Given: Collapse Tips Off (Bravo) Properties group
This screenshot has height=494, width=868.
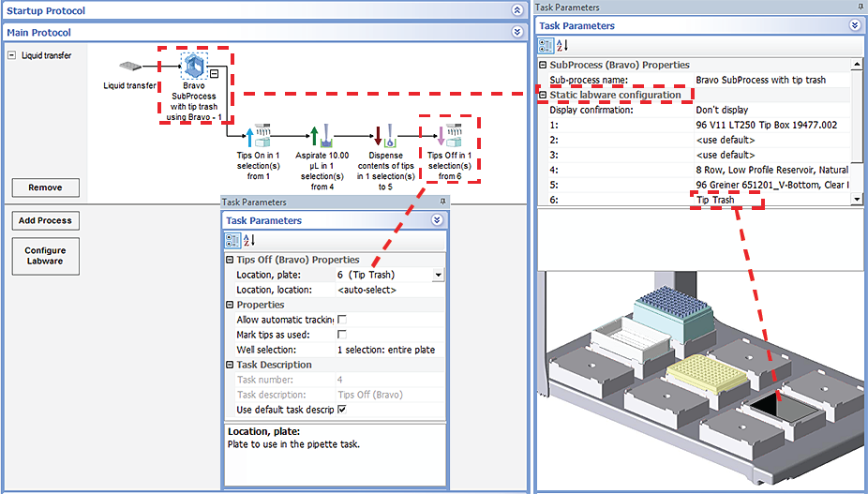Looking at the screenshot, I should (x=230, y=260).
